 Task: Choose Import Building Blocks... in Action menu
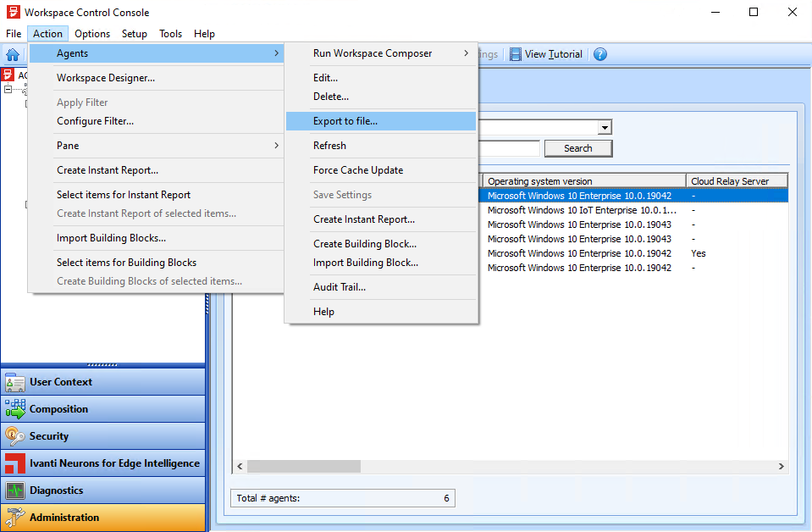(x=156, y=238)
